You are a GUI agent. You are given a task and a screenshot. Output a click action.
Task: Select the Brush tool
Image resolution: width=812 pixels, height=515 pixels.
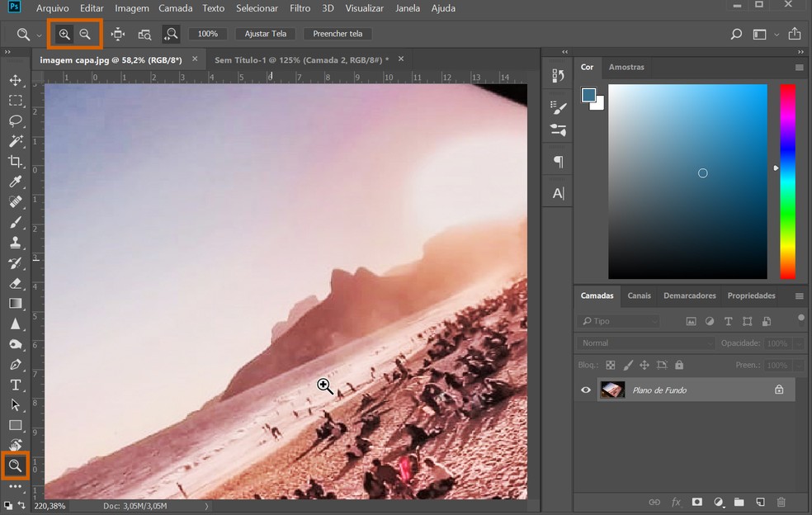pyautogui.click(x=15, y=222)
